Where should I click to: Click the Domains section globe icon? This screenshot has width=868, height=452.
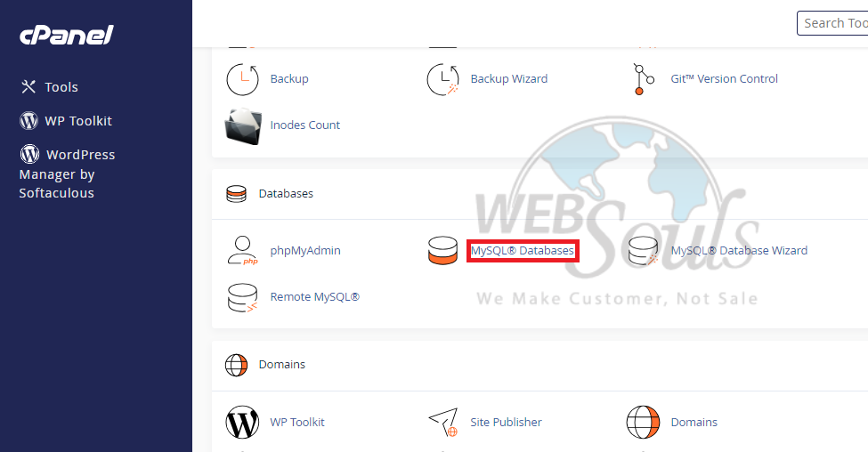coord(237,365)
